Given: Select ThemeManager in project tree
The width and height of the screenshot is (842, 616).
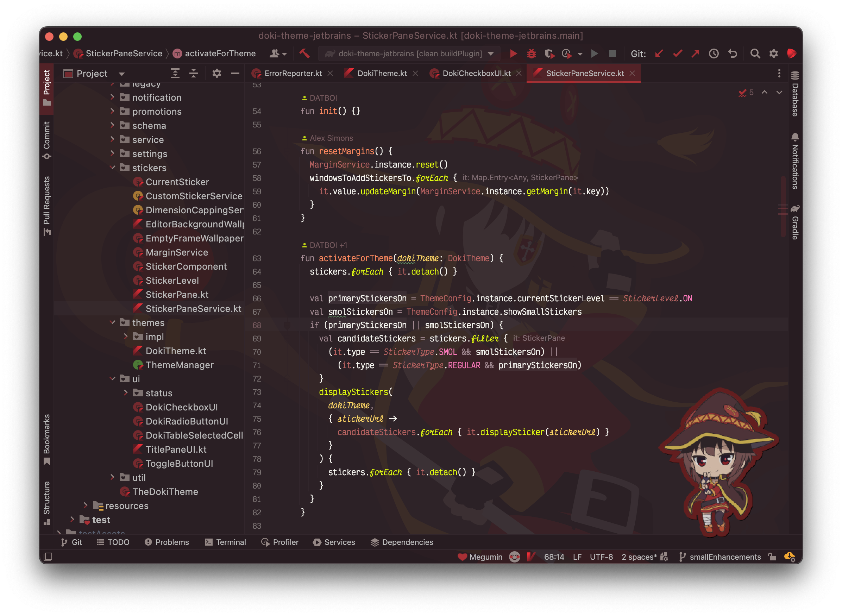Looking at the screenshot, I should [180, 365].
